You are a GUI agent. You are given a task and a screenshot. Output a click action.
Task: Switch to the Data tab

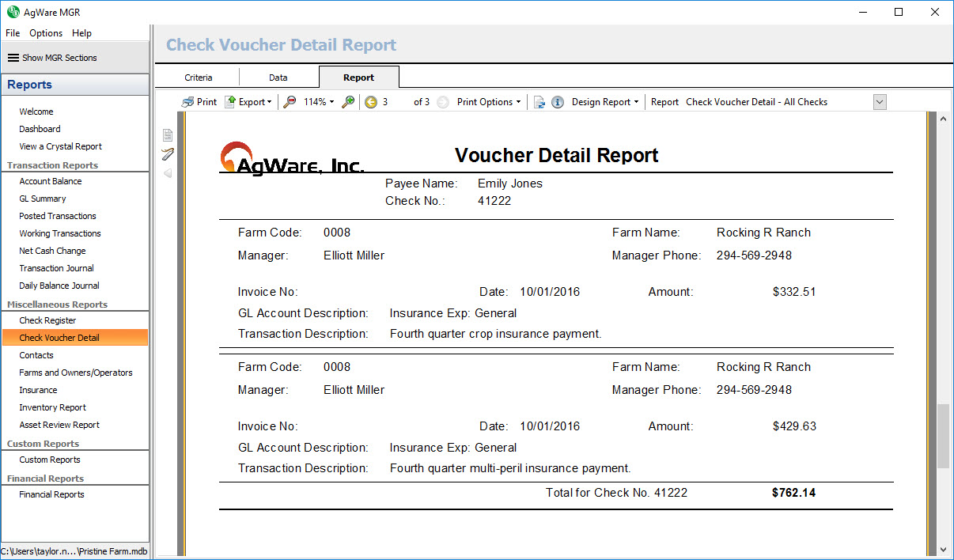(x=278, y=78)
